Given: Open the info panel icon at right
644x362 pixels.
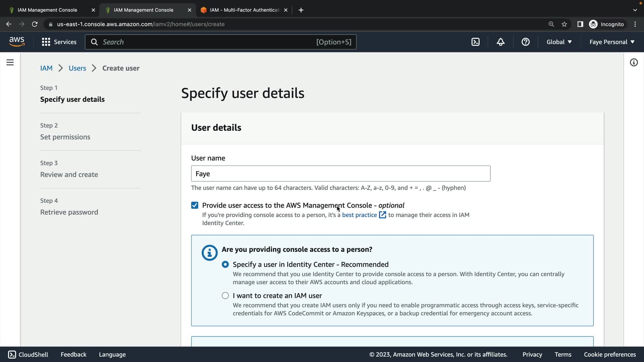Looking at the screenshot, I should tap(634, 62).
